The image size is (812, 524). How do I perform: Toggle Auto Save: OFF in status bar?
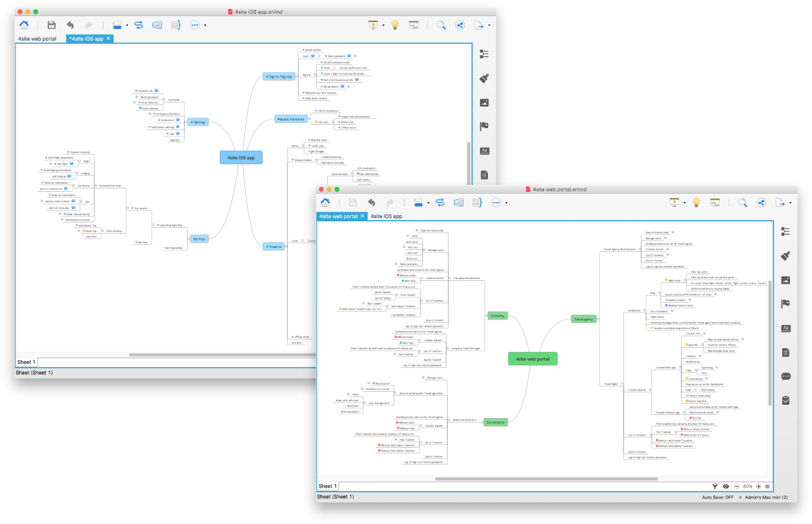coord(717,497)
